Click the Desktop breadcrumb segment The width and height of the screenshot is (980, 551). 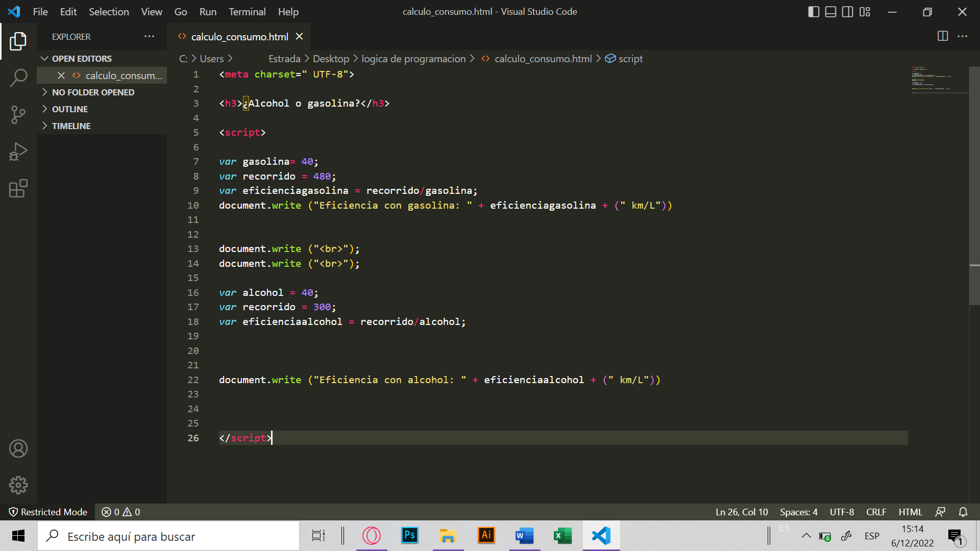pos(331,59)
